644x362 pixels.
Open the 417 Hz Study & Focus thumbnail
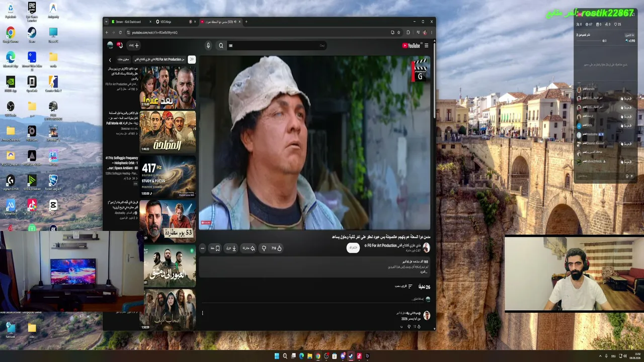point(168,176)
